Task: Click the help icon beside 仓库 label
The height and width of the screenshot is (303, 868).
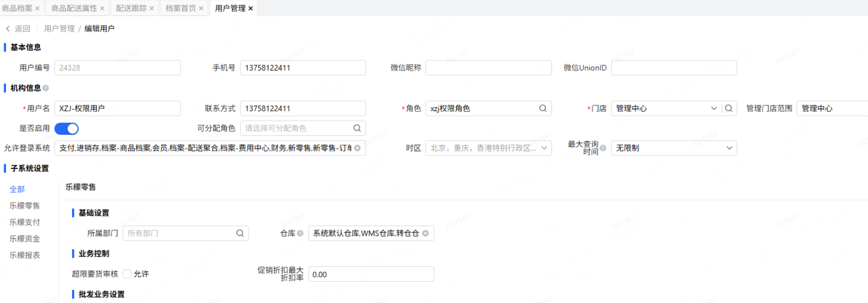Action: tap(300, 233)
